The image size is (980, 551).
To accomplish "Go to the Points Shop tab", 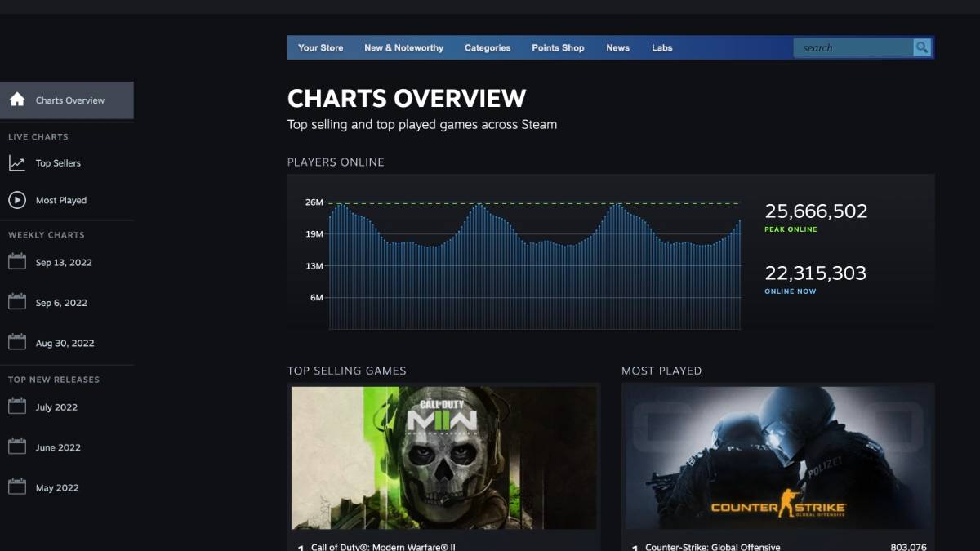I will point(558,47).
